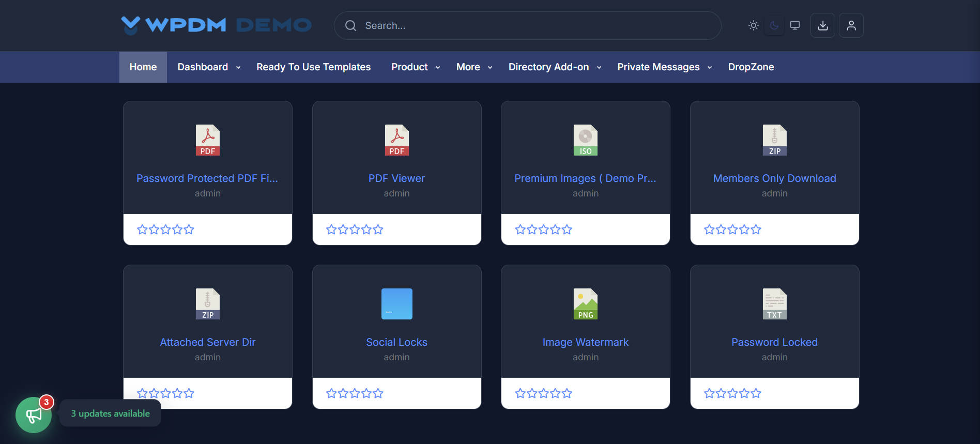Click the ZIP icon on Attached Server Dir
The width and height of the screenshot is (980, 444).
(207, 304)
